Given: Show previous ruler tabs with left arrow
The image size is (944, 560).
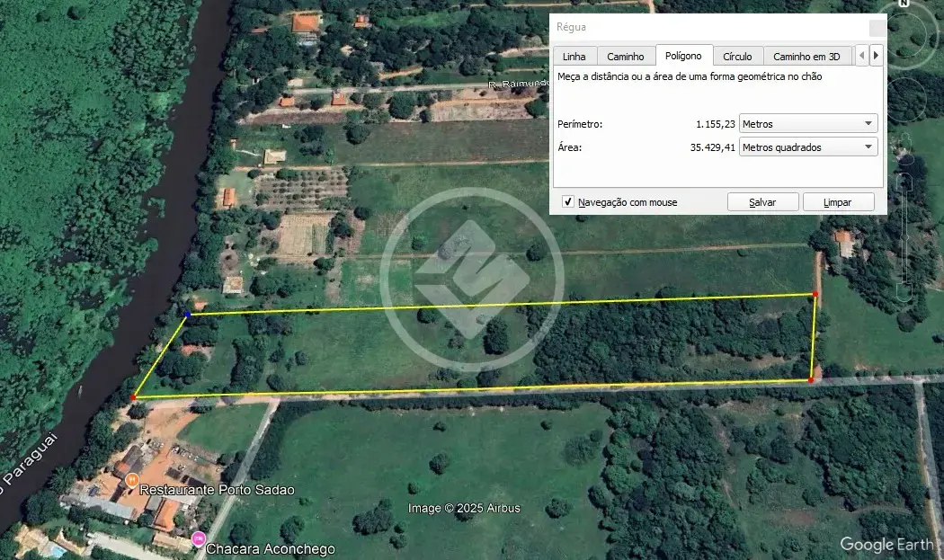Looking at the screenshot, I should (x=861, y=56).
